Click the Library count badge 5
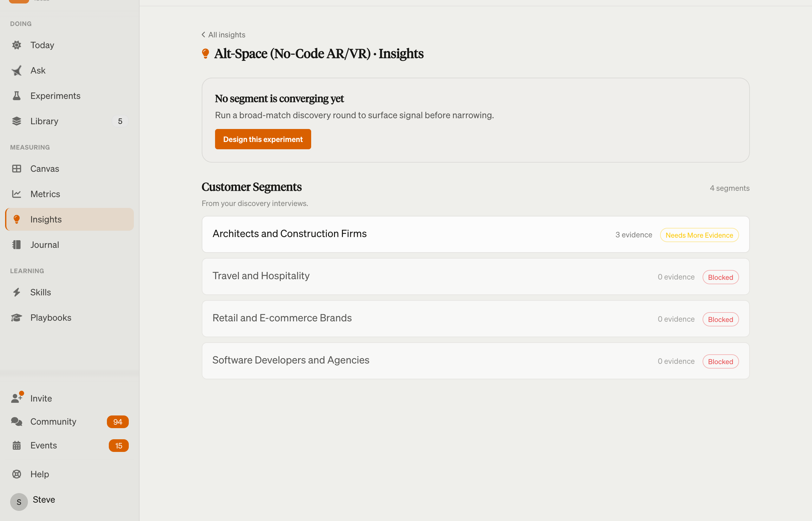 pyautogui.click(x=120, y=121)
